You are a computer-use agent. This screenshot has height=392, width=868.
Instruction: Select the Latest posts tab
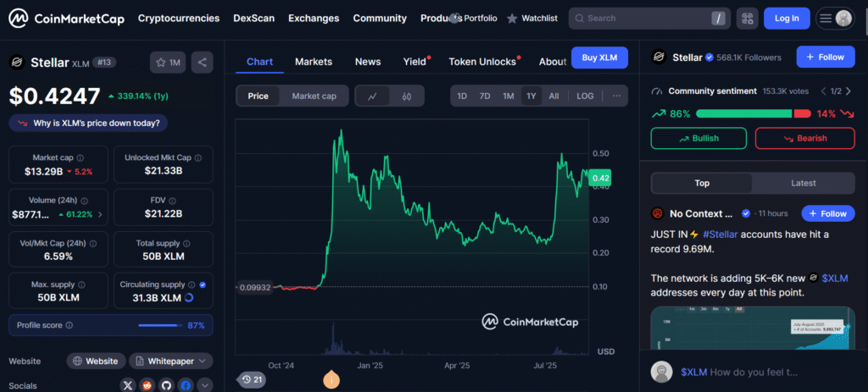click(804, 183)
